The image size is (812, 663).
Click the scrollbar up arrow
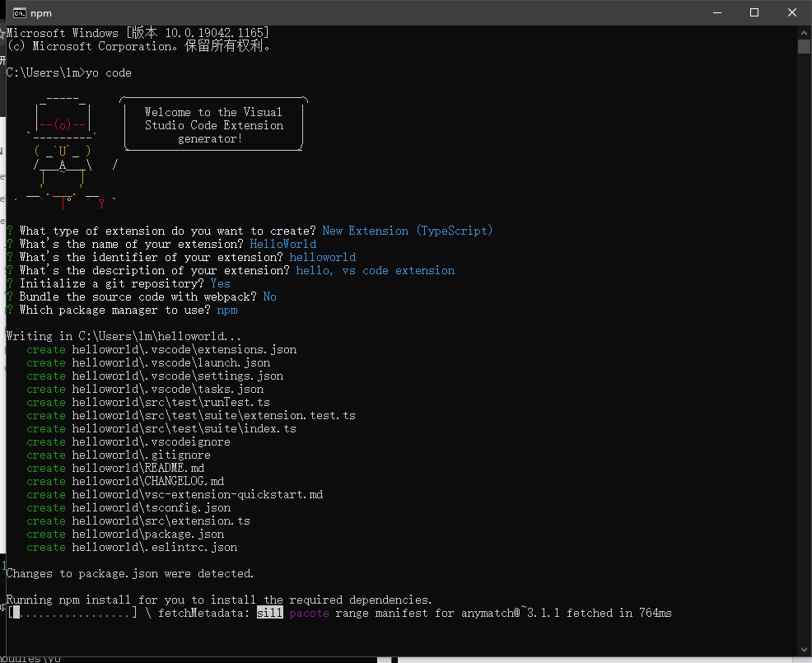(804, 32)
